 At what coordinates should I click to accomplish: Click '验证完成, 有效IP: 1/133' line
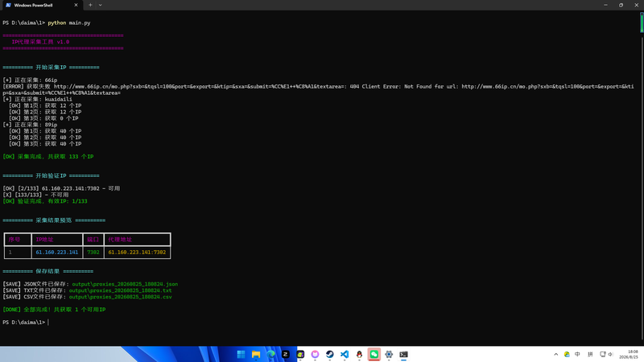point(45,202)
